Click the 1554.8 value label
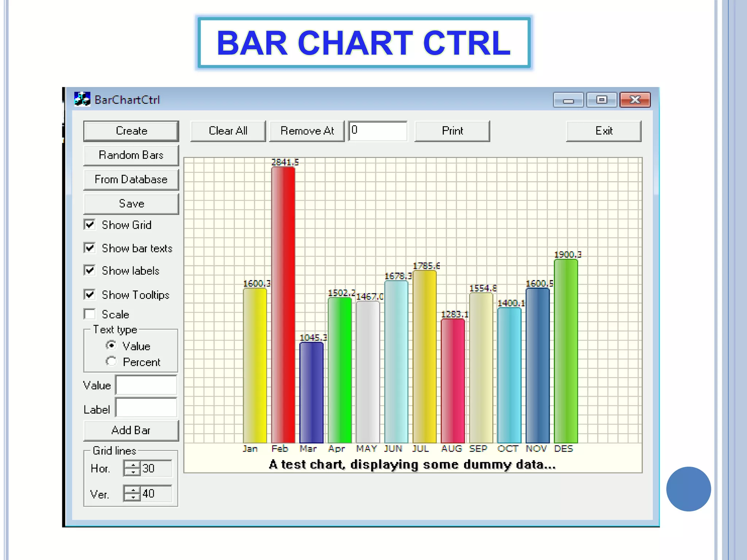Image resolution: width=747 pixels, height=560 pixels. (483, 288)
